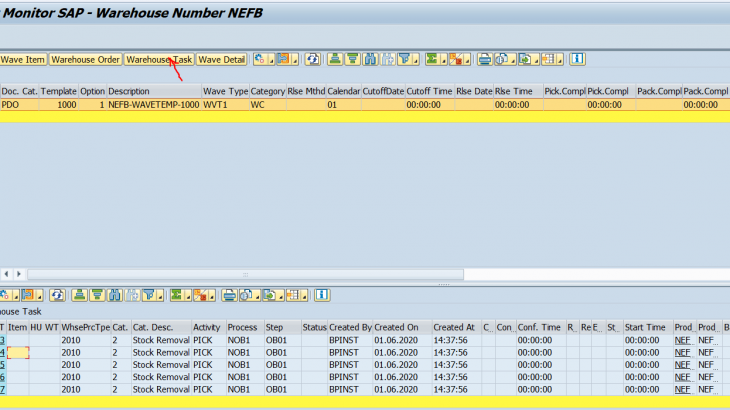Viewport: 730px width, 410px height.
Task: Click the Views icon in lower toolbar
Action: (x=246, y=295)
